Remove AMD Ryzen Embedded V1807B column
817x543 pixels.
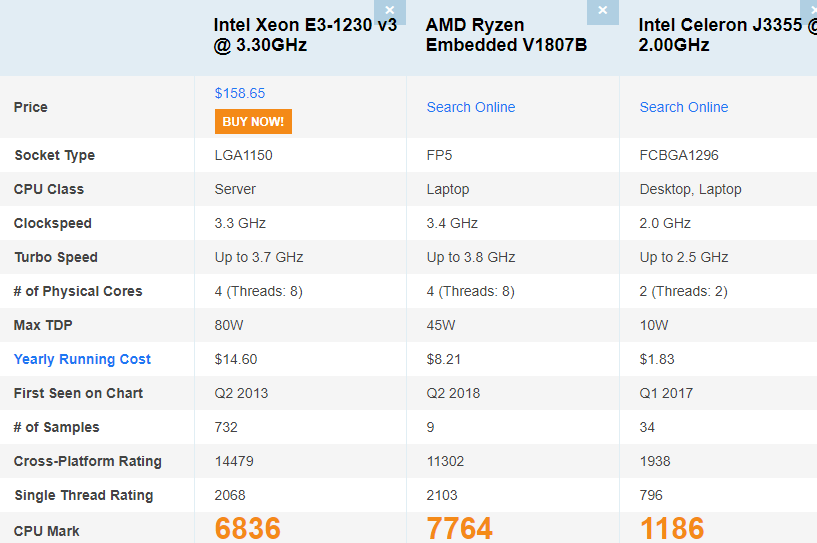point(602,11)
